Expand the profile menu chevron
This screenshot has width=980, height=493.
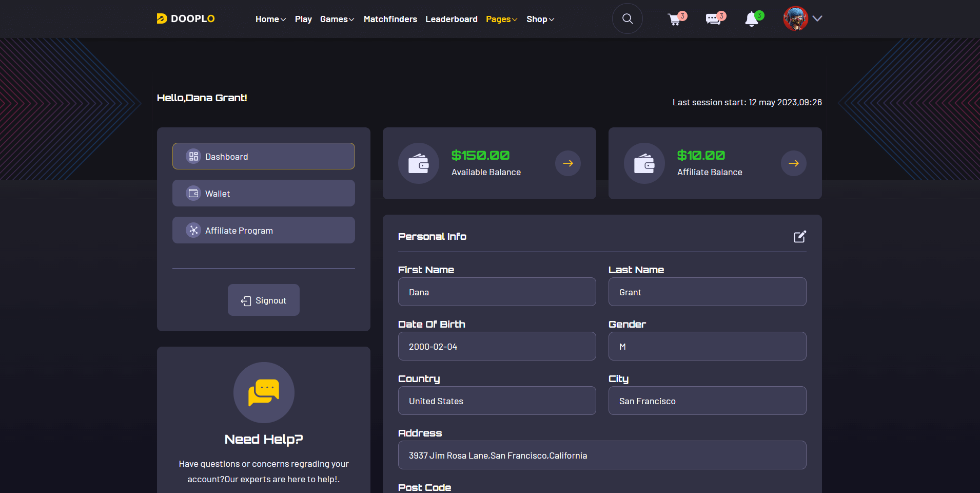[817, 18]
